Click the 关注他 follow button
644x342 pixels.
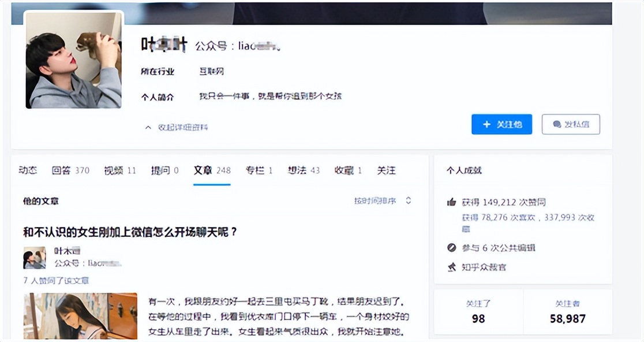click(x=501, y=124)
